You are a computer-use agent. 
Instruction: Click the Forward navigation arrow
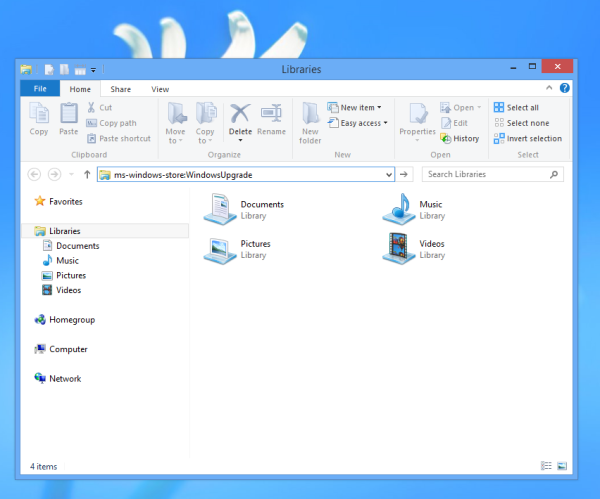pos(54,174)
